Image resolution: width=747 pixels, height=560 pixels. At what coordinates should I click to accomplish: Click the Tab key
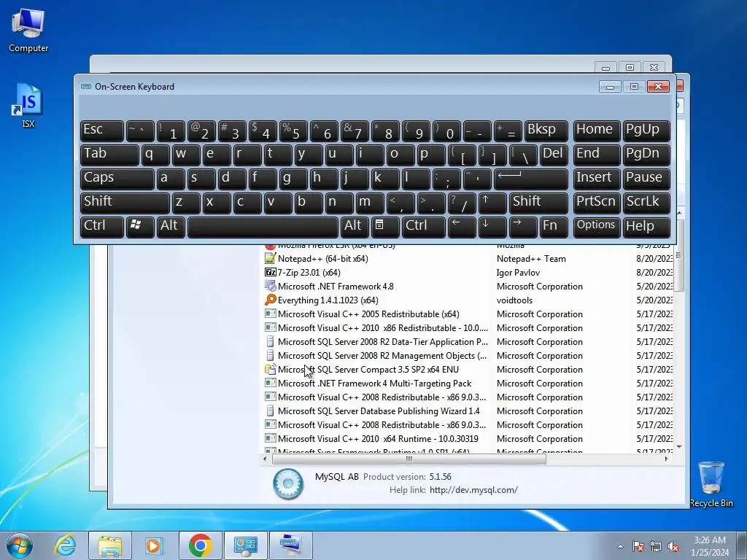(109, 155)
